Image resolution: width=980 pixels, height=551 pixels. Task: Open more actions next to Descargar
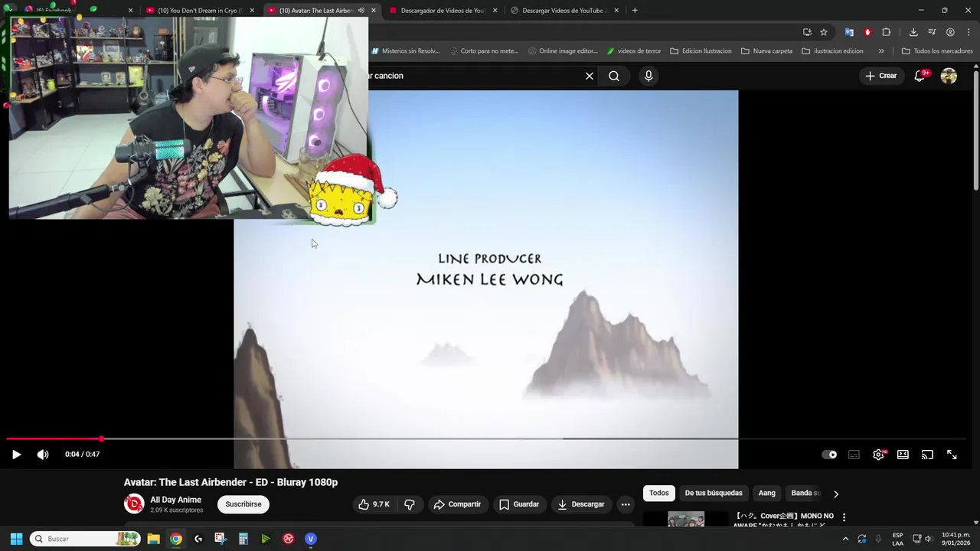626,504
